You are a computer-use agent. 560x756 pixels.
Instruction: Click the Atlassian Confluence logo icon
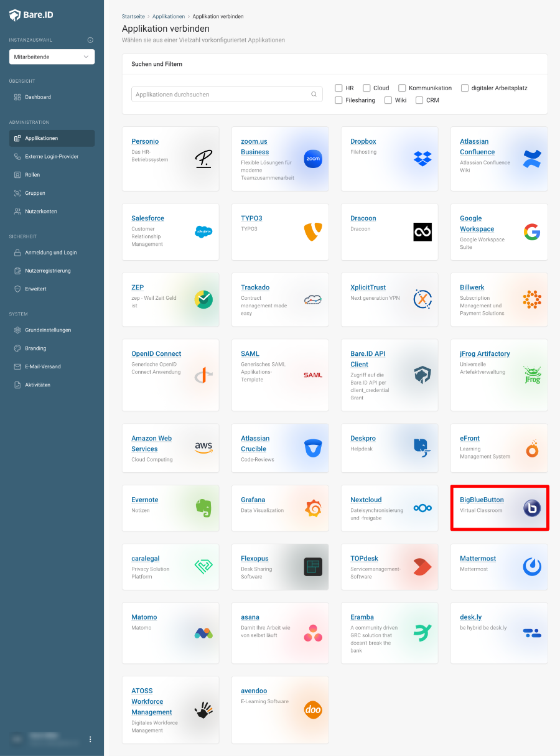point(532,159)
